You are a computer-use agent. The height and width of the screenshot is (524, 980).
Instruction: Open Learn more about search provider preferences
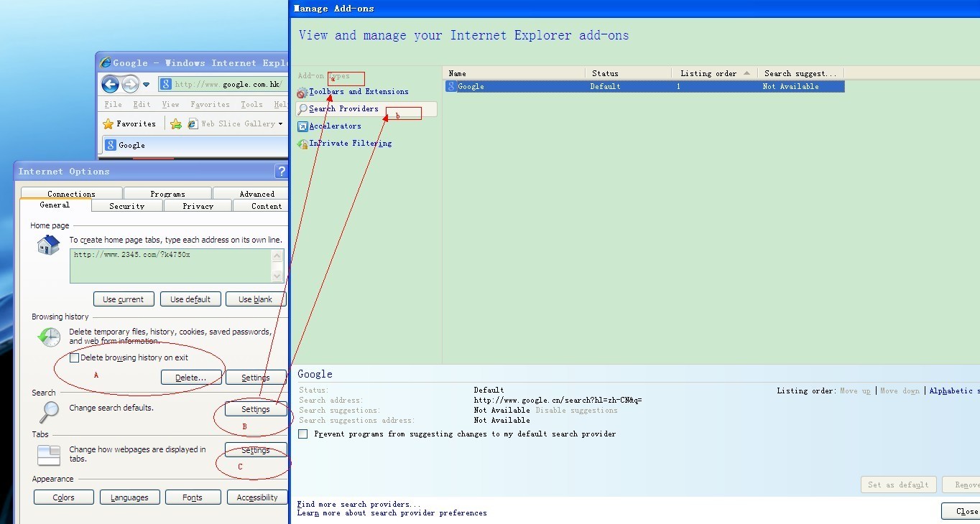[x=392, y=513]
